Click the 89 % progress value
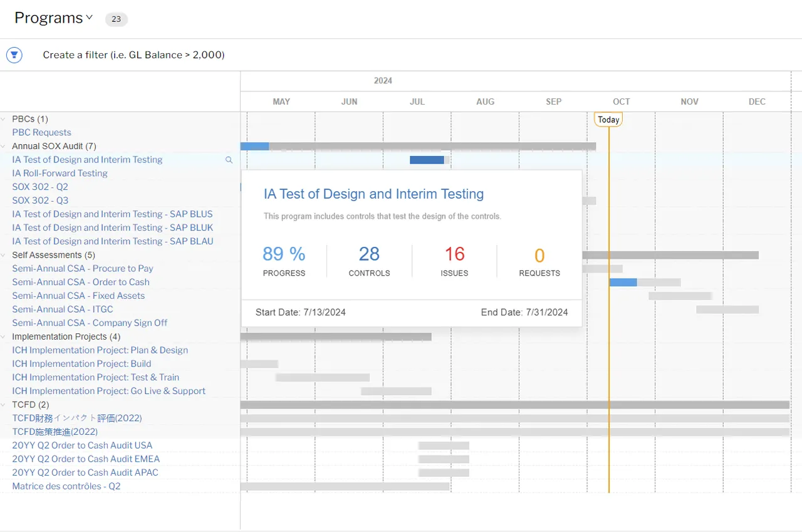 click(x=284, y=254)
